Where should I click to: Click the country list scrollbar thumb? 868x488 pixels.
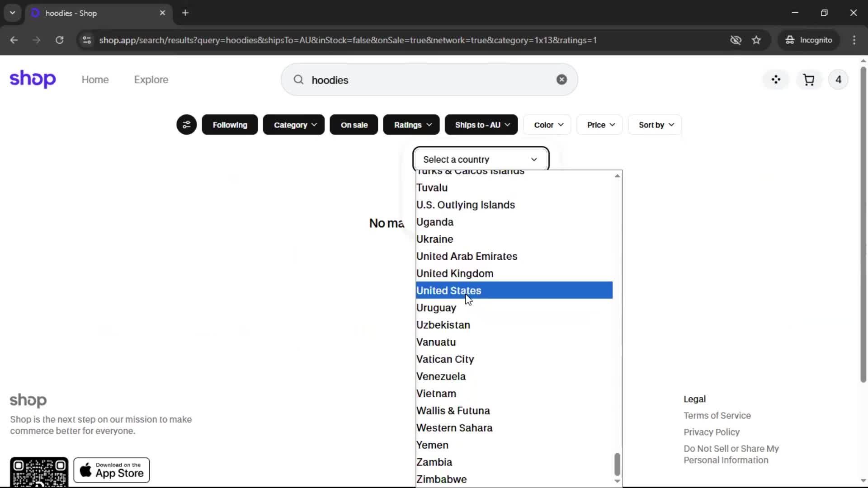coord(617,464)
